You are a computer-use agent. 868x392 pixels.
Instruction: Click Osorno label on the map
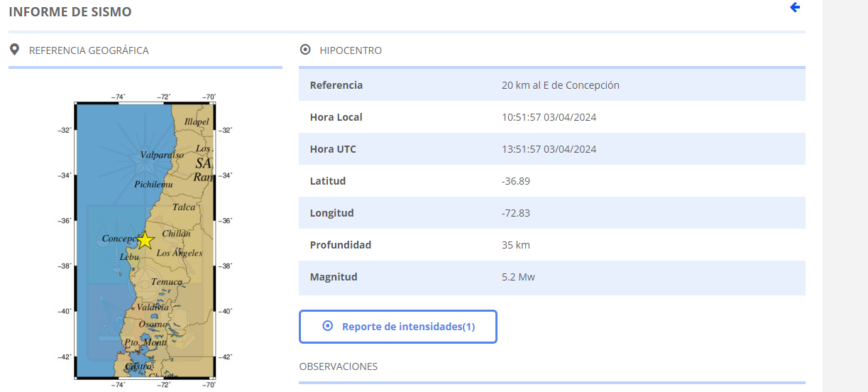pyautogui.click(x=153, y=324)
